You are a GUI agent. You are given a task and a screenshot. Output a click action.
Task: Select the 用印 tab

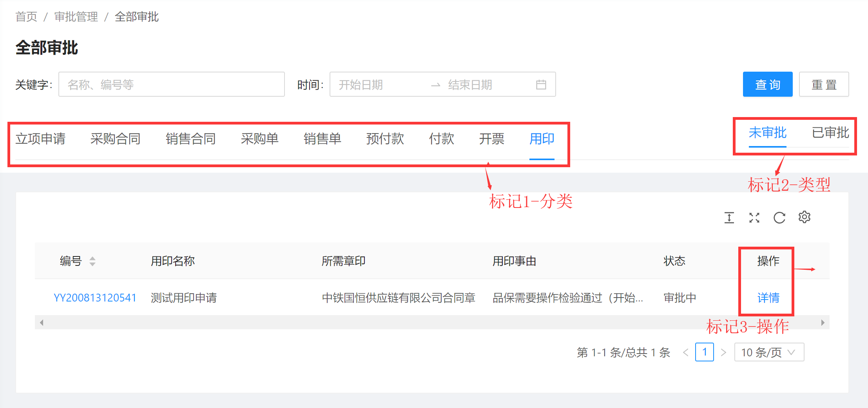tap(542, 139)
